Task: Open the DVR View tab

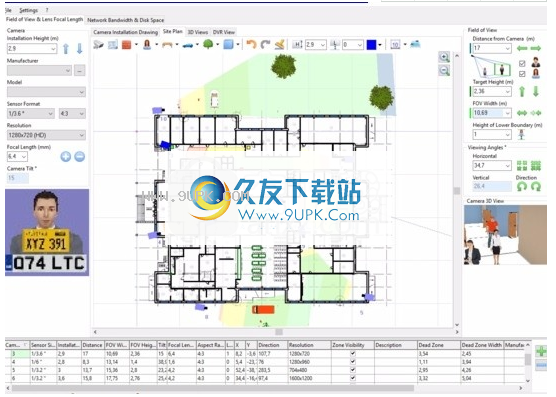Action: click(x=223, y=32)
